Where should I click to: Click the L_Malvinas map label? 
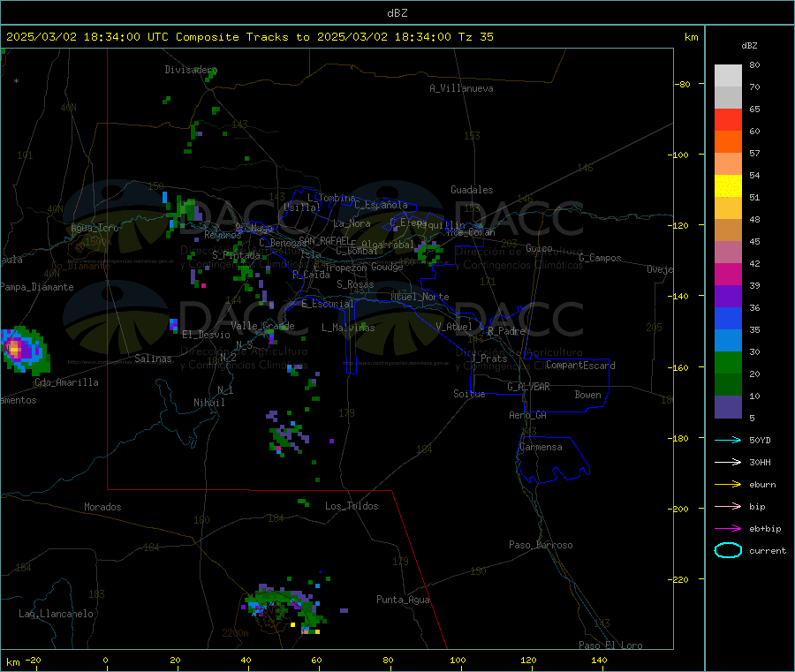[x=348, y=328]
